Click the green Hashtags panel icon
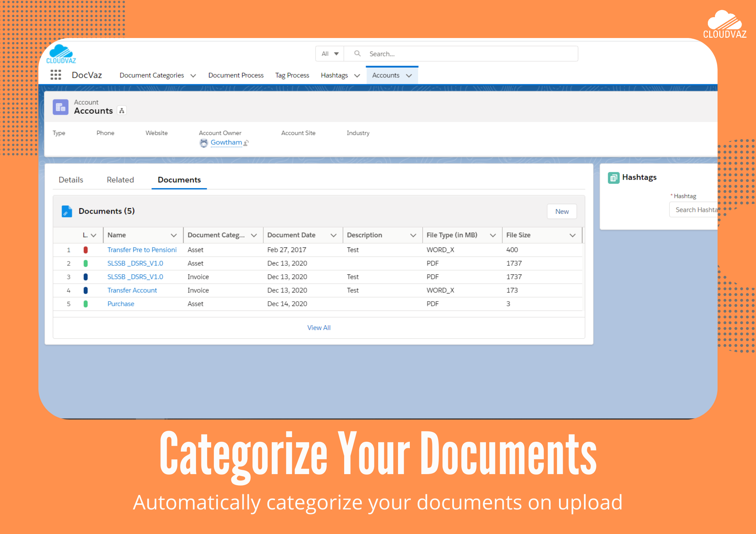Image resolution: width=756 pixels, height=534 pixels. (614, 178)
